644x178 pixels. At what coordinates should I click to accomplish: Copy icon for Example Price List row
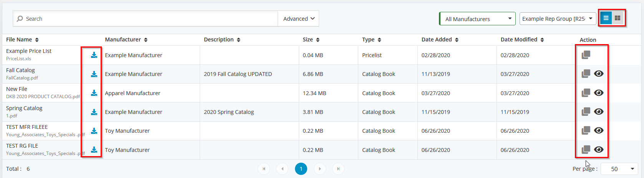point(586,55)
